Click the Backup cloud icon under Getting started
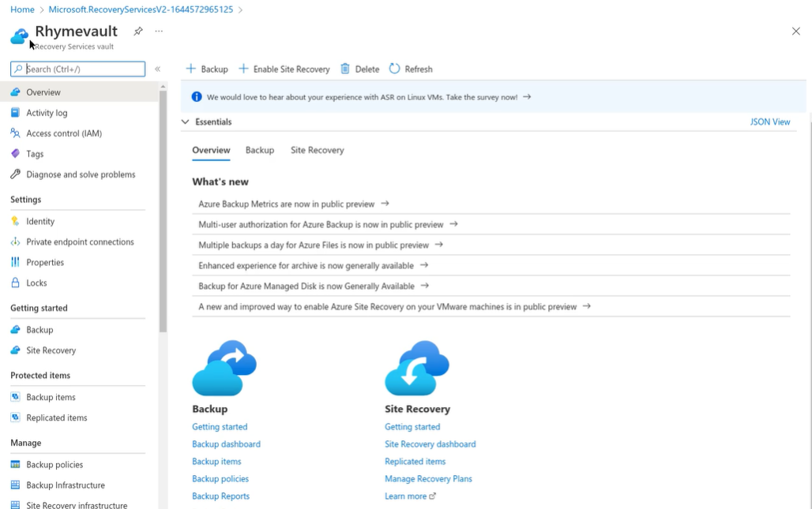The image size is (812, 509). coord(16,330)
